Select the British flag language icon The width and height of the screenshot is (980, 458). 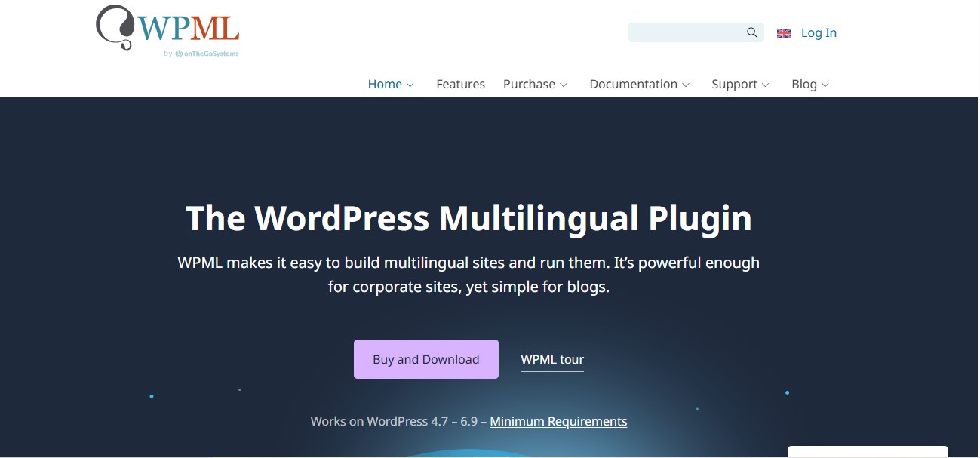783,32
